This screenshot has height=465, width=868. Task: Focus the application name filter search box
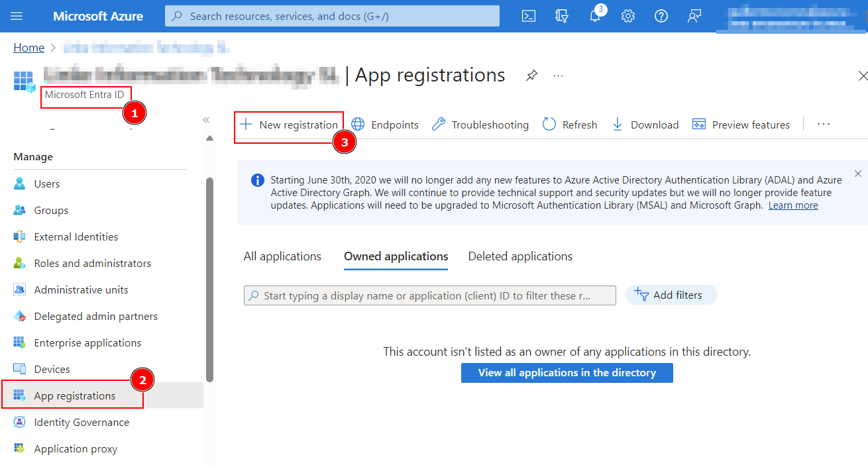coord(430,295)
